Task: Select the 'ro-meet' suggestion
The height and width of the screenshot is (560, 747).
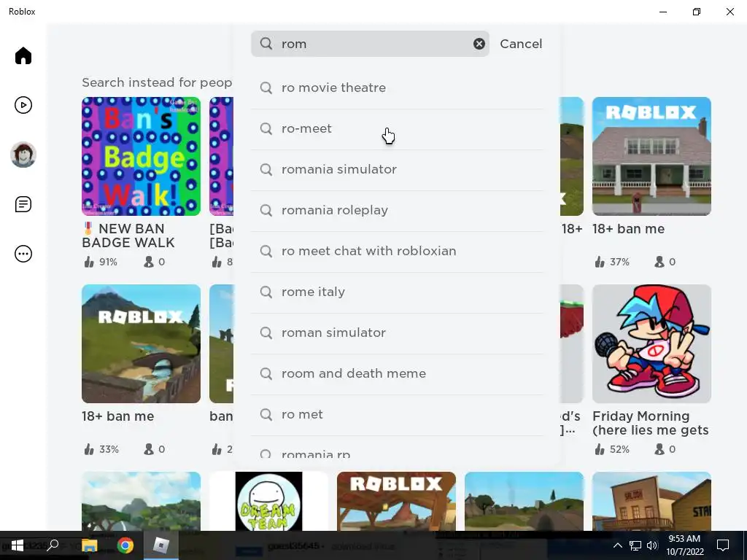Action: click(x=397, y=129)
